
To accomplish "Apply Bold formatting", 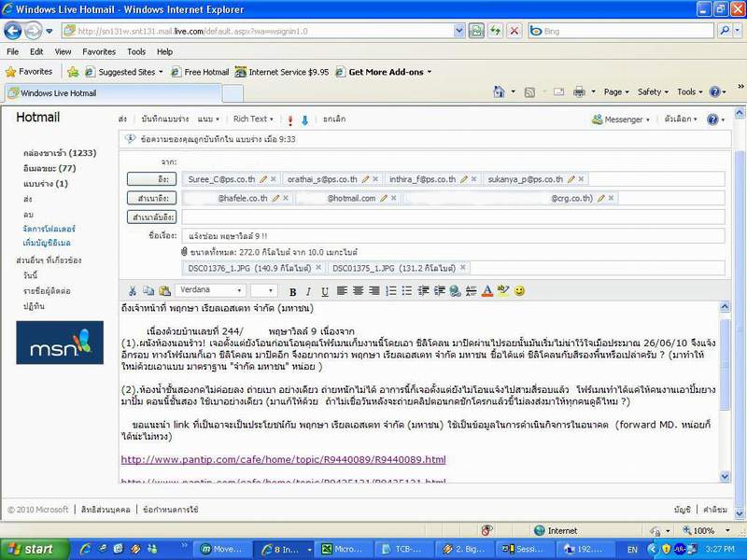I will click(x=292, y=291).
